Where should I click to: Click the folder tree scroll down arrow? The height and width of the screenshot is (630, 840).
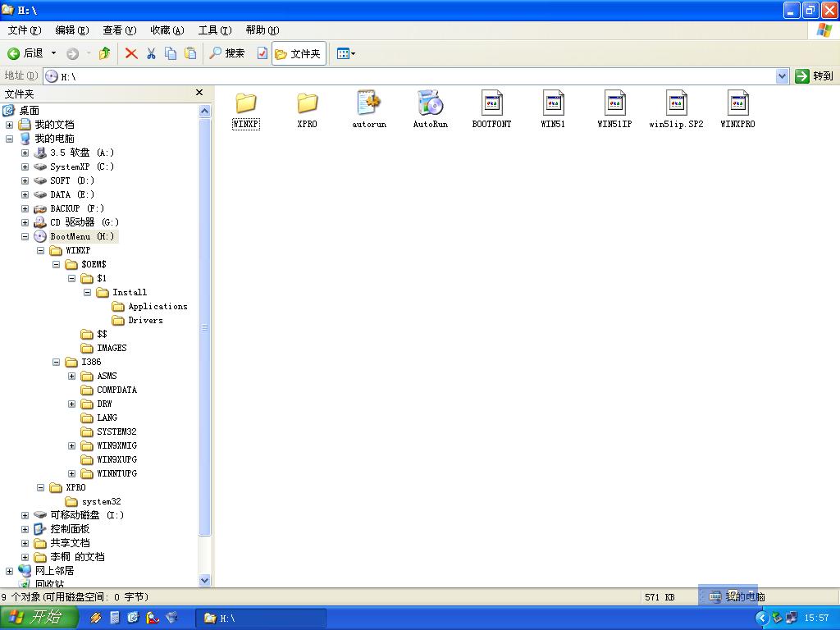click(x=204, y=580)
